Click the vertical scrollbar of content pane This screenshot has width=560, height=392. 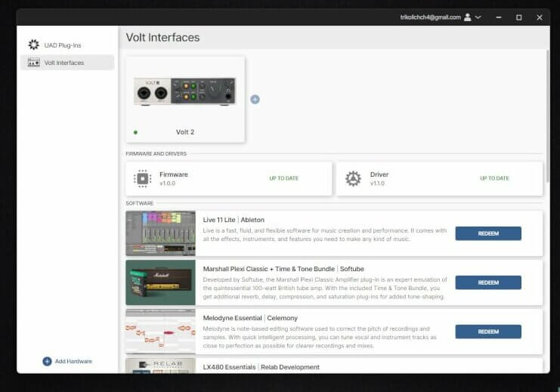(x=547, y=116)
